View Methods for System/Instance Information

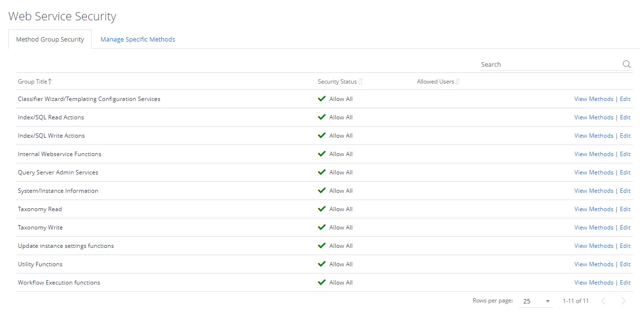pos(594,191)
